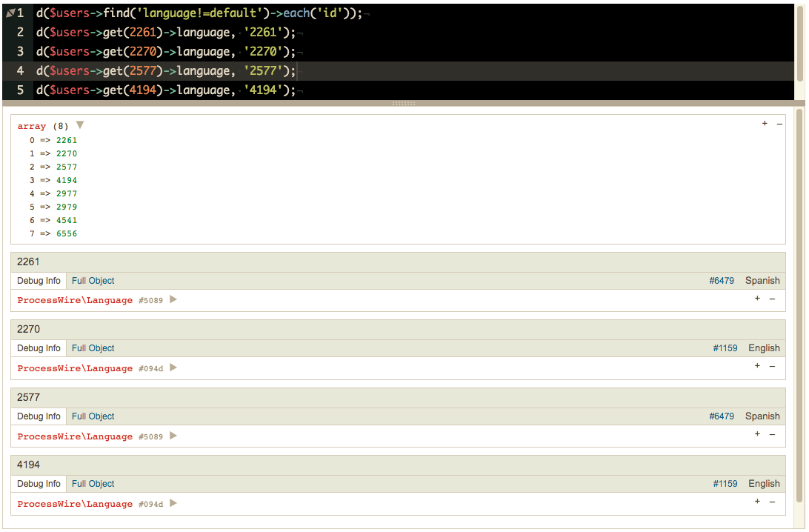Image resolution: width=809 pixels, height=532 pixels.
Task: Expand the Language object in 2577 panel
Action: coord(172,436)
